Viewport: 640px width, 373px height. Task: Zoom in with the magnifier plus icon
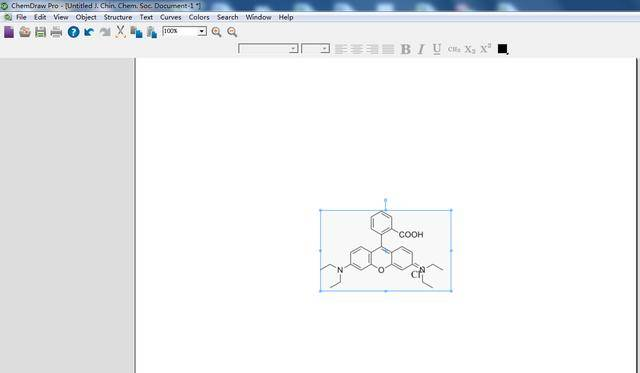(x=216, y=32)
